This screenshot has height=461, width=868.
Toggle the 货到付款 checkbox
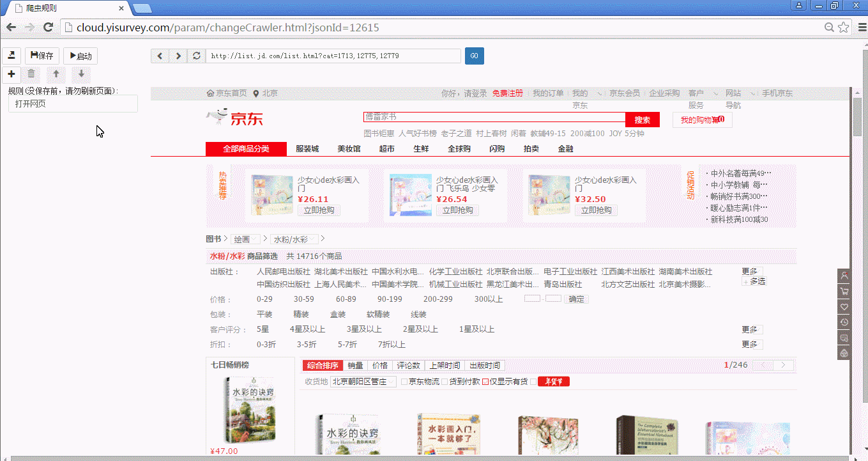tap(445, 382)
